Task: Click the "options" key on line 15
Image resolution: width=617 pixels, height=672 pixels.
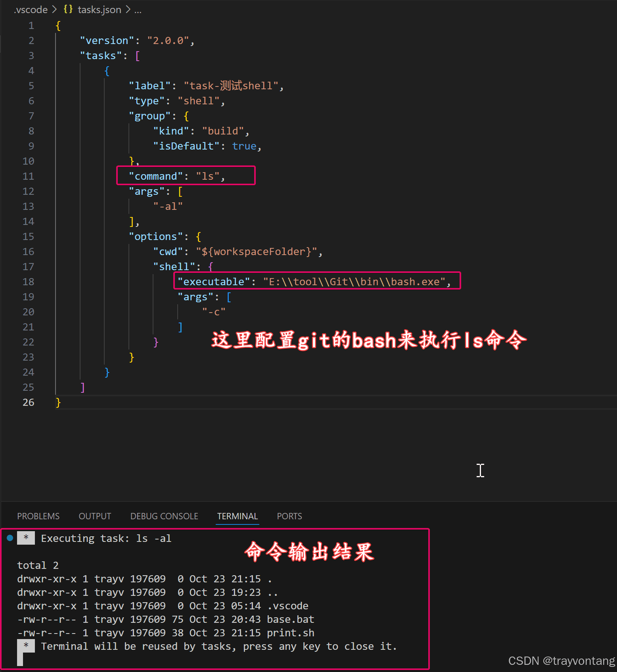Action: (156, 236)
